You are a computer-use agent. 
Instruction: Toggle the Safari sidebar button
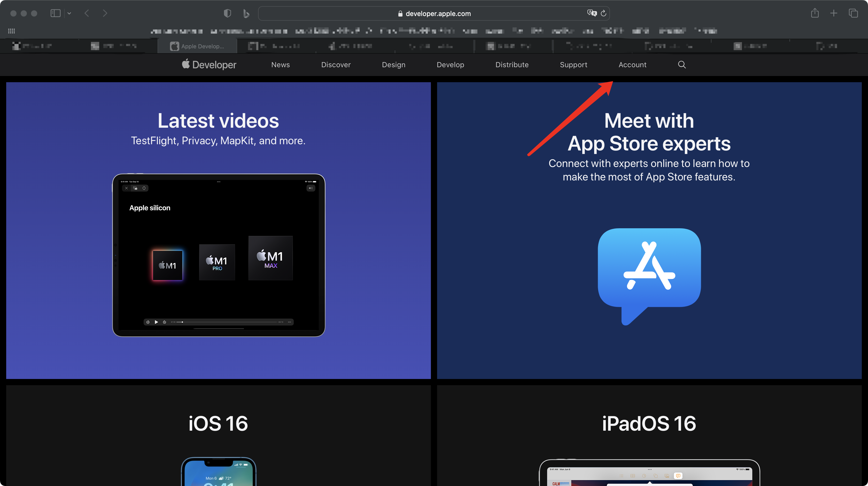(55, 13)
